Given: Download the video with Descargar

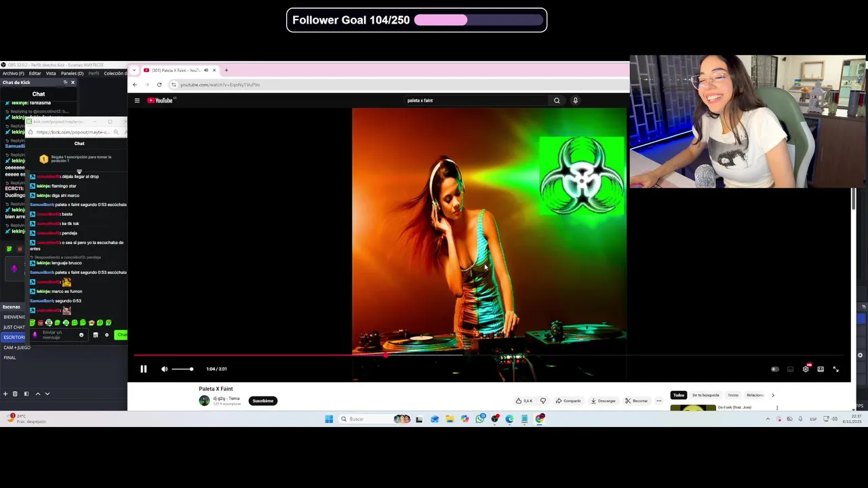Looking at the screenshot, I should pyautogui.click(x=603, y=401).
